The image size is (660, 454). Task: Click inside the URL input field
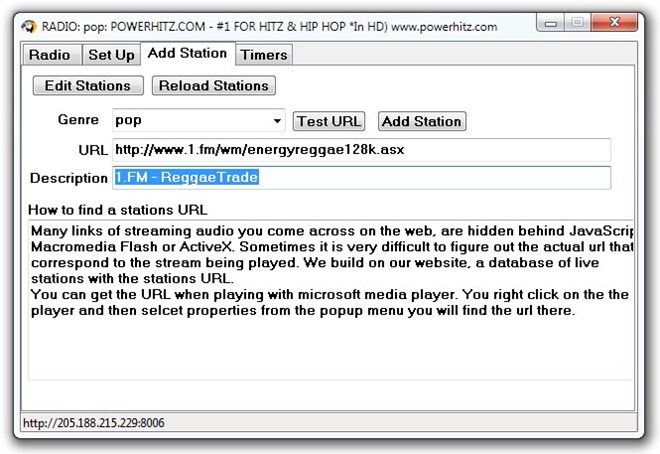361,150
